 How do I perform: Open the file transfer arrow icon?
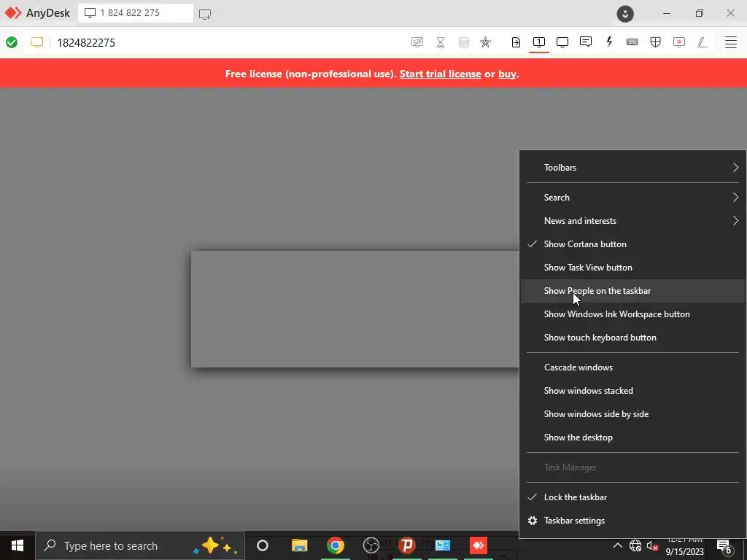[x=516, y=42]
